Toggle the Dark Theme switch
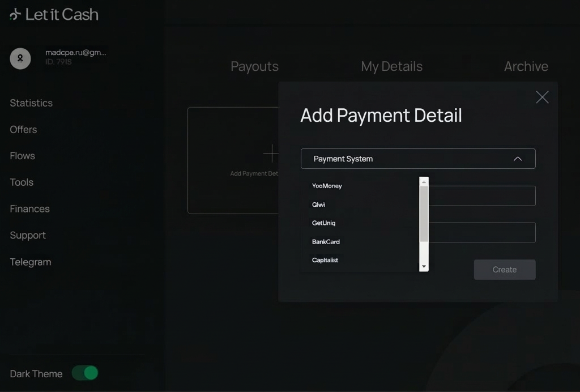Image resolution: width=580 pixels, height=392 pixels. click(85, 373)
